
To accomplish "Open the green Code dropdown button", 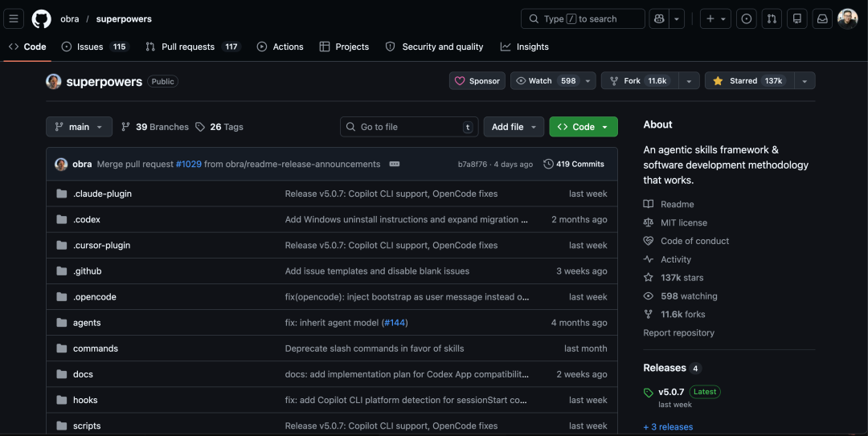I will pos(583,127).
